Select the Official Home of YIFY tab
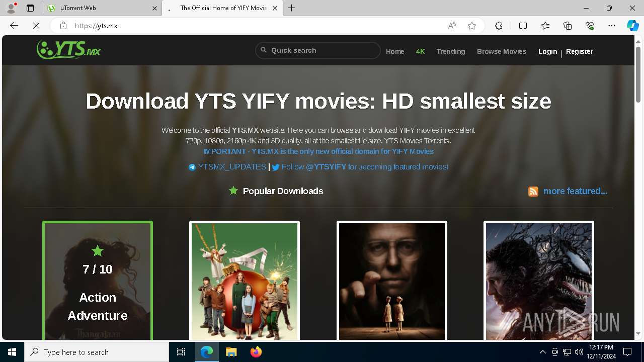This screenshot has width=644, height=362. pyautogui.click(x=221, y=8)
